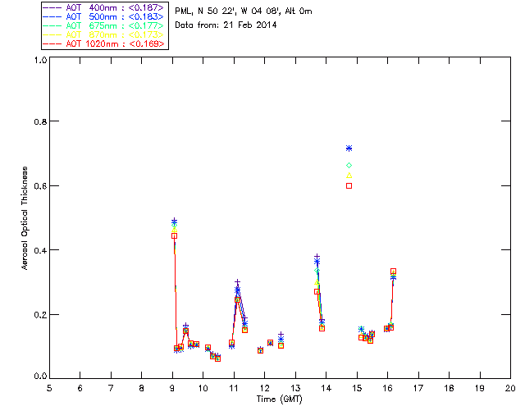Select the AOT 500nm <0.183> legend line
Screen dimensions: 525x420
(x=103, y=16)
